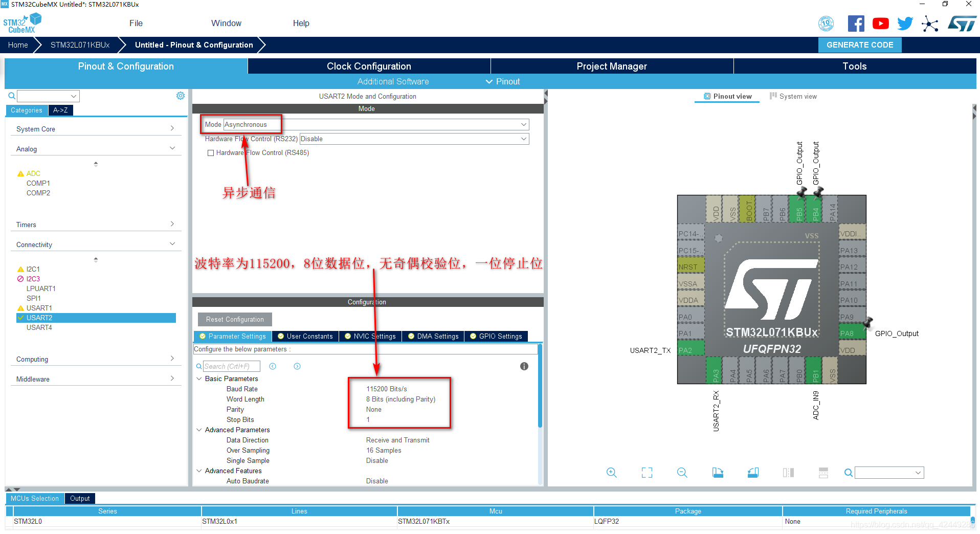The width and height of the screenshot is (980, 534).
Task: Go to previous parameter search result
Action: [x=273, y=366]
